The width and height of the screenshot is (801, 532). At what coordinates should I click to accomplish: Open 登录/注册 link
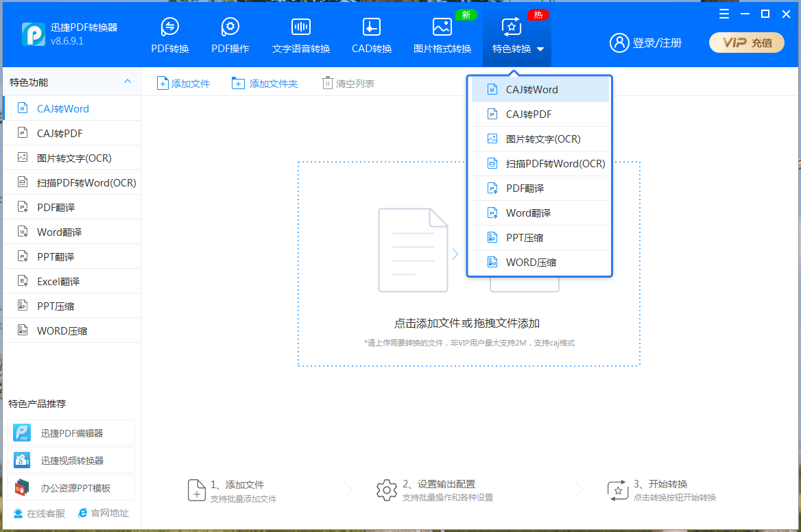click(657, 43)
